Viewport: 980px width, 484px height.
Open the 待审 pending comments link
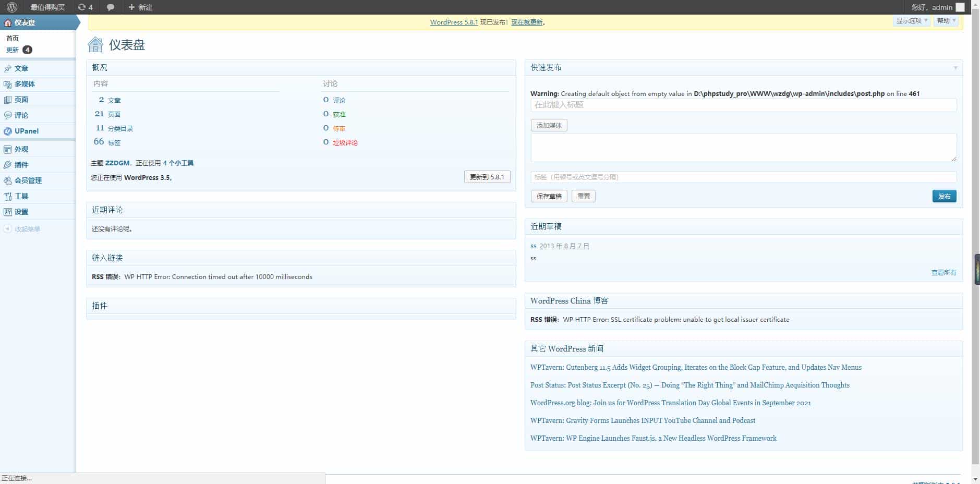click(x=339, y=128)
